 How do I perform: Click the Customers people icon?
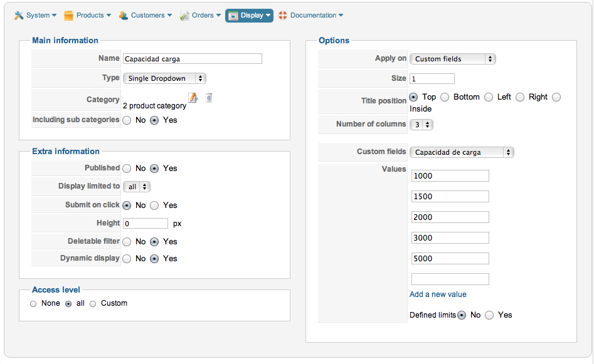click(124, 15)
